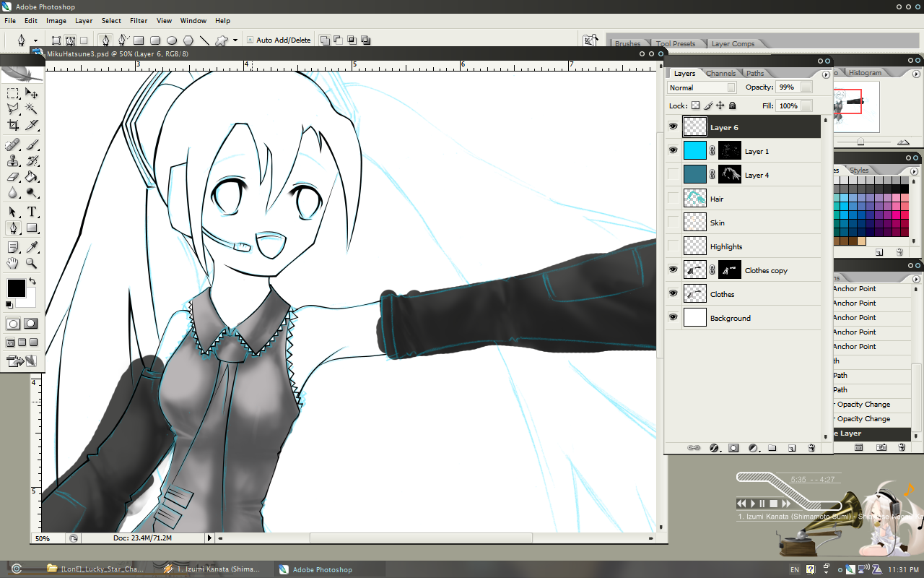The height and width of the screenshot is (578, 924).
Task: Select the Healing Brush tool
Action: click(13, 144)
